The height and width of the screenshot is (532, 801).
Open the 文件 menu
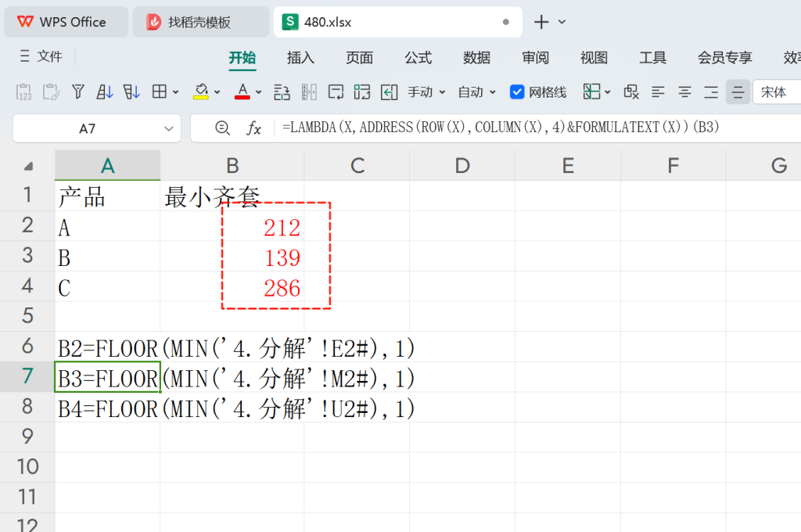41,56
